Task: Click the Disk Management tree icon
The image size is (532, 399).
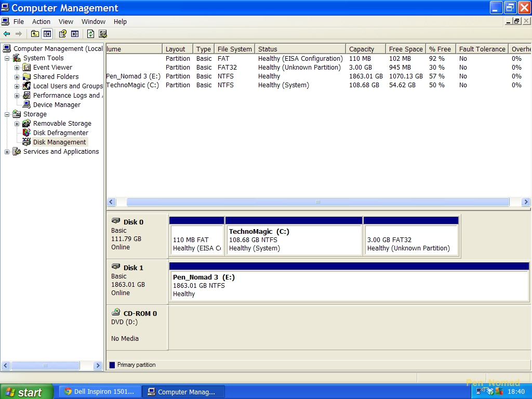Action: point(26,142)
